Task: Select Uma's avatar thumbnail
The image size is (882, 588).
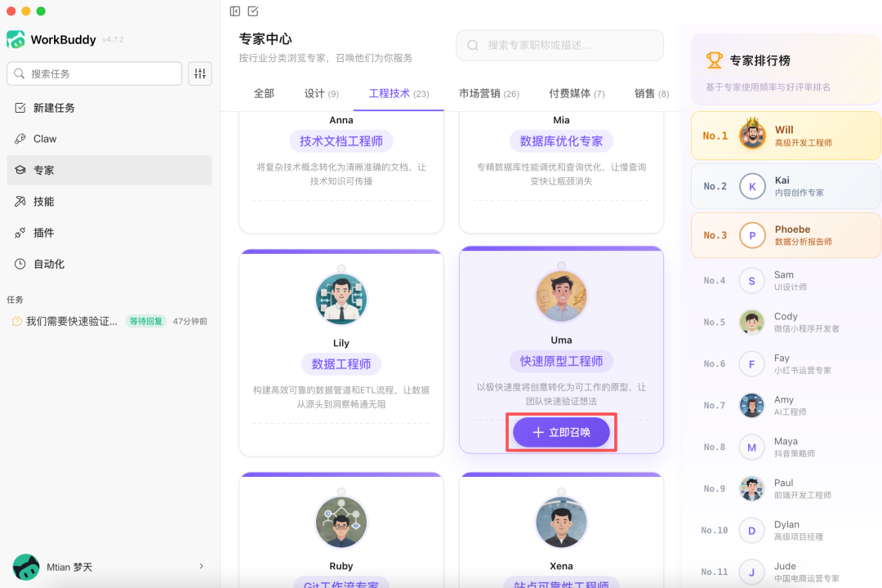Action: coord(561,296)
